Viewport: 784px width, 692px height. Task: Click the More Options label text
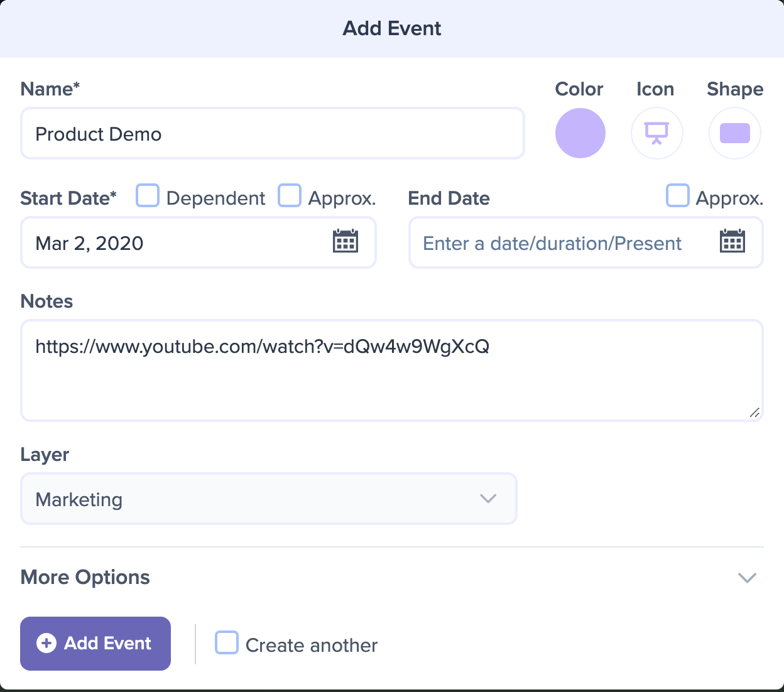click(85, 577)
